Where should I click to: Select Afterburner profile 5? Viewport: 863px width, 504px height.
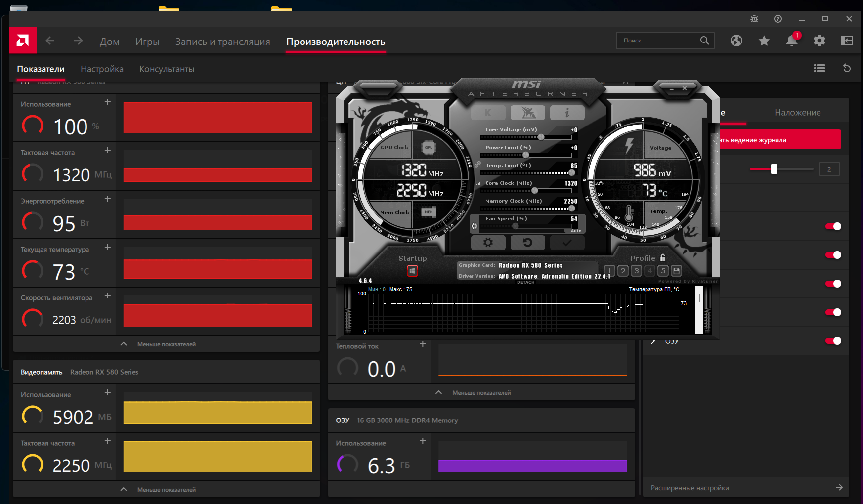coord(663,271)
